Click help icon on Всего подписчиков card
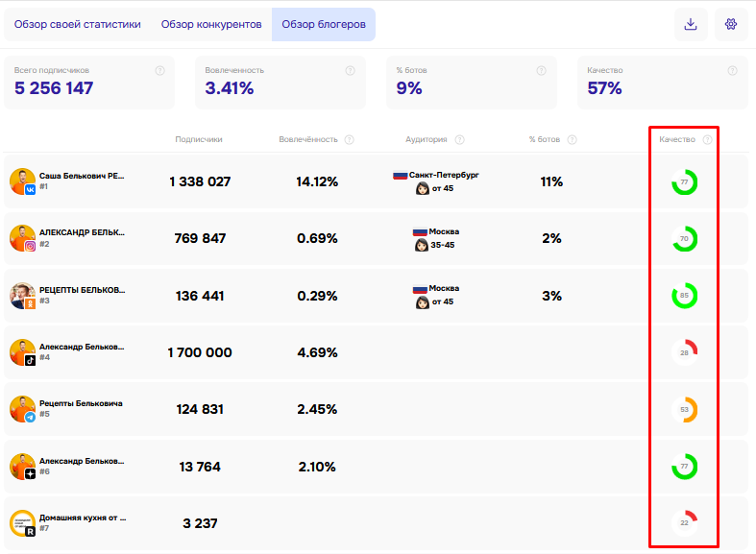 click(x=160, y=71)
